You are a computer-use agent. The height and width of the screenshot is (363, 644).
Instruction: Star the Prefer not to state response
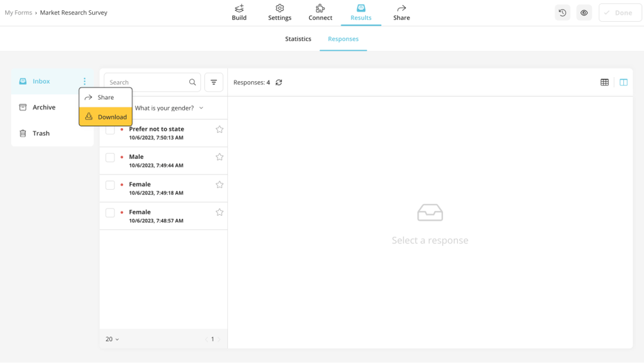click(220, 129)
